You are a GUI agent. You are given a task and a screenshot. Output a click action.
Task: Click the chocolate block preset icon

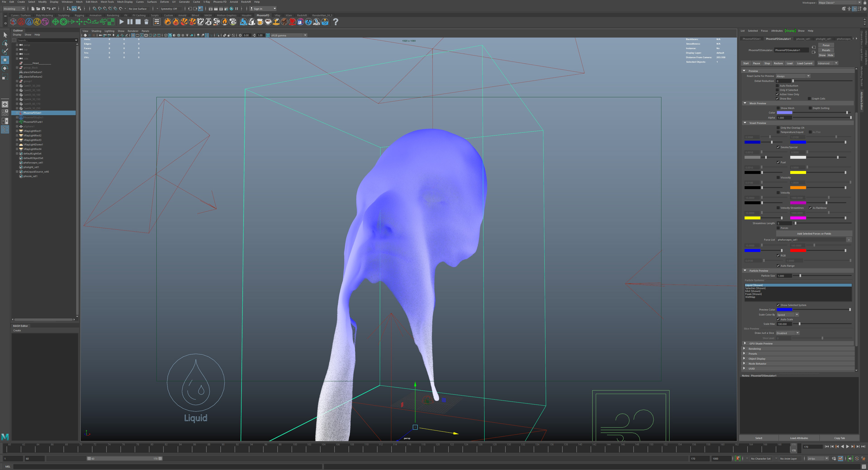coord(284,22)
